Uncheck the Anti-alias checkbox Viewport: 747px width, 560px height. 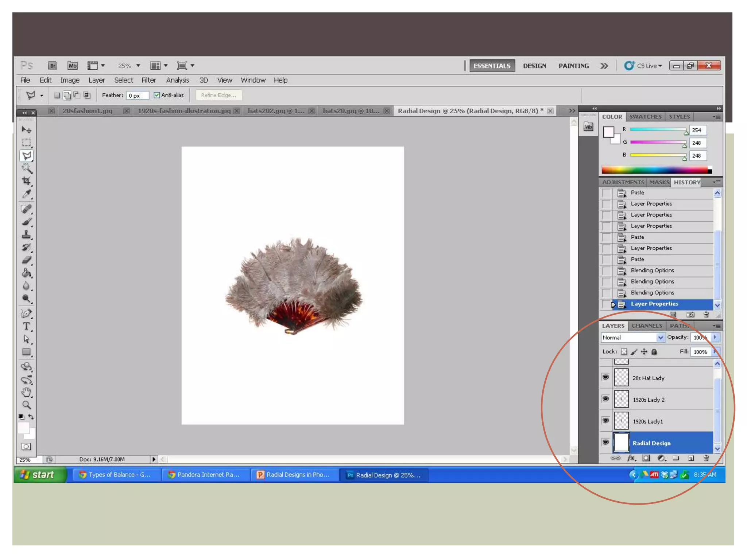point(157,95)
